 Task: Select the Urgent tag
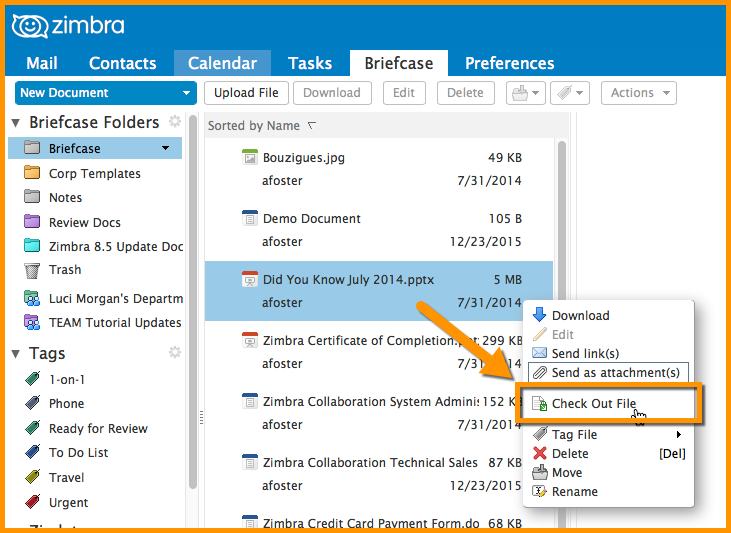[68, 502]
